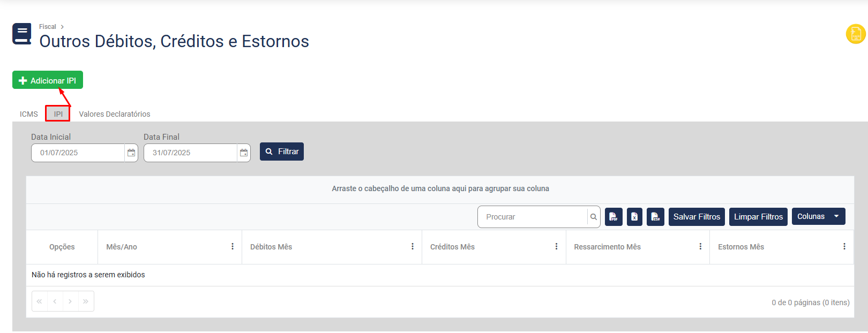This screenshot has width=868, height=333.
Task: Expand the Colunas dropdown
Action: 819,216
